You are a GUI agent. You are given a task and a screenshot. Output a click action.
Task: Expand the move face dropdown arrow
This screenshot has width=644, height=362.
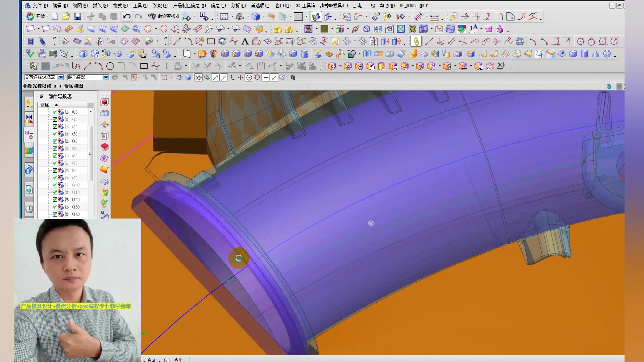(340, 66)
